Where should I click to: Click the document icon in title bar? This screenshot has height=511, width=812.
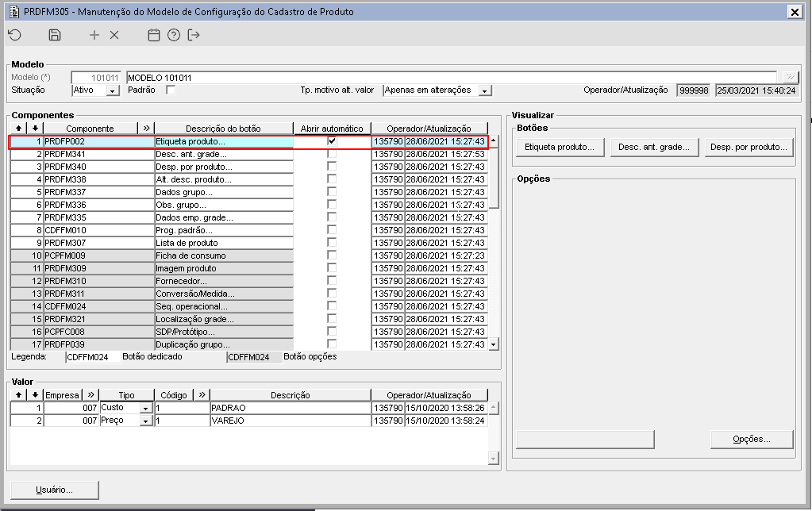pyautogui.click(x=14, y=11)
